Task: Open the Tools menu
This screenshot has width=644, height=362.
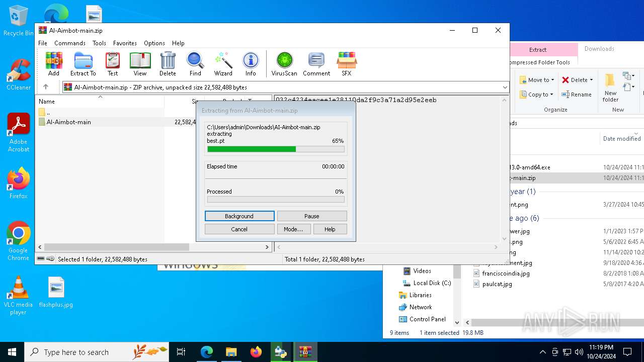Action: [x=99, y=43]
